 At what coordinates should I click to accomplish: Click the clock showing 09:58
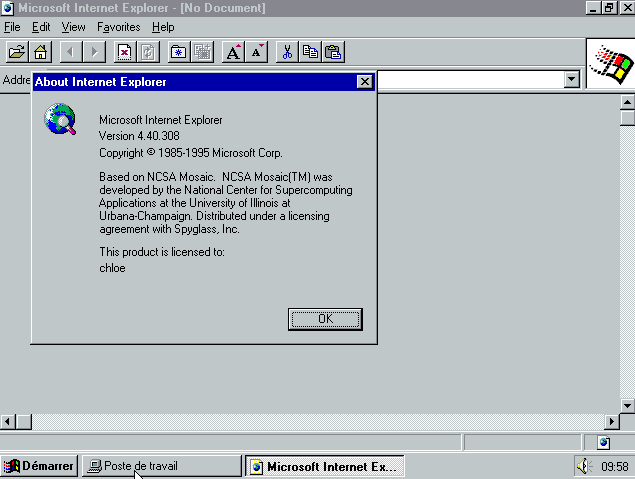614,467
